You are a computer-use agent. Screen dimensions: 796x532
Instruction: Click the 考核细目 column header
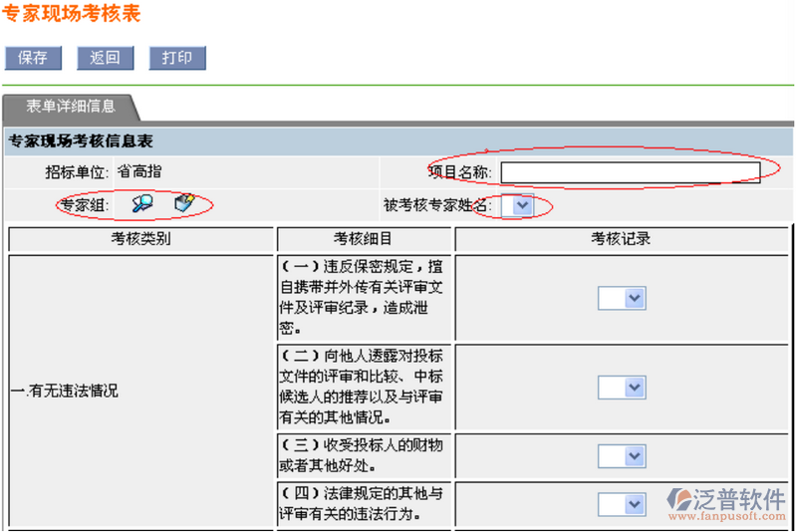364,239
